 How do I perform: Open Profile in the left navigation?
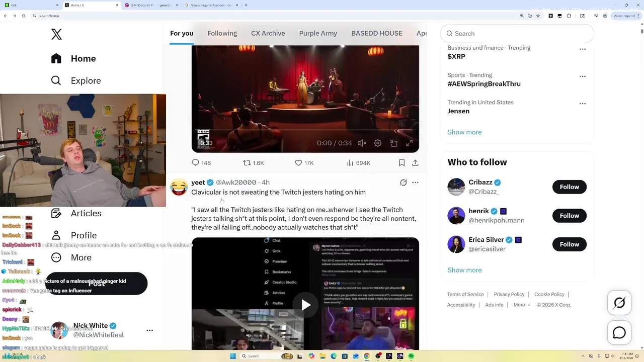click(x=73, y=235)
